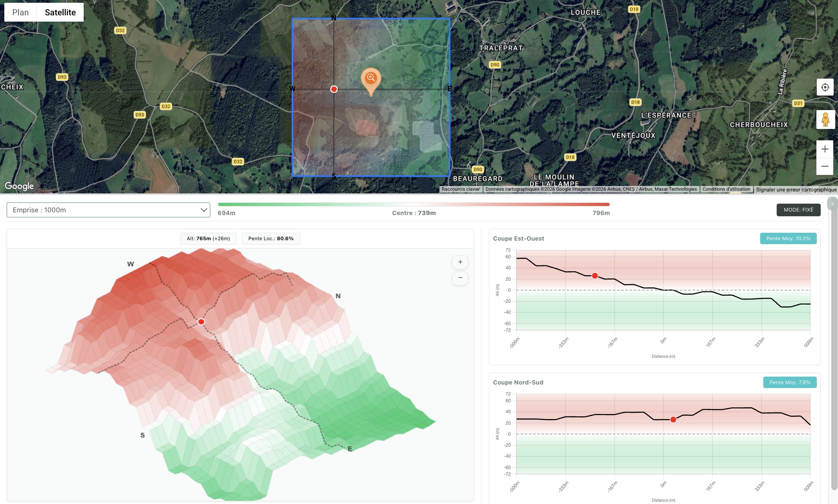Click the Pente Loc.: 80.6% label

tap(271, 239)
